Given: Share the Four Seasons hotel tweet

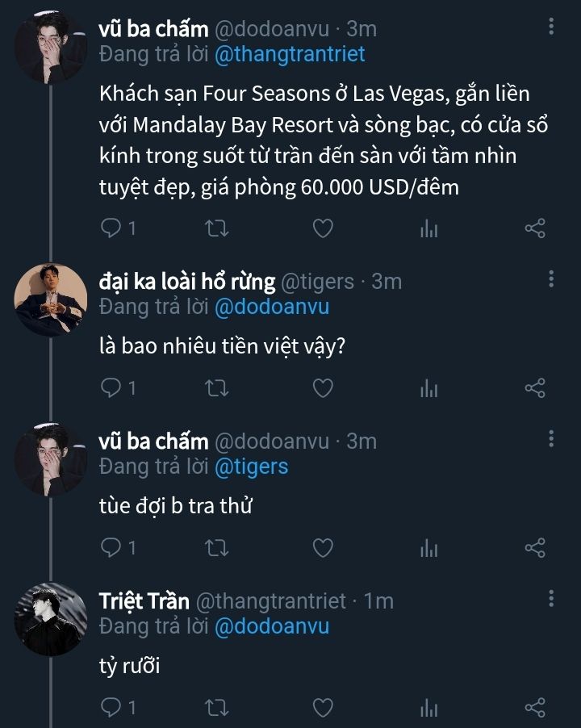Looking at the screenshot, I should [x=535, y=228].
